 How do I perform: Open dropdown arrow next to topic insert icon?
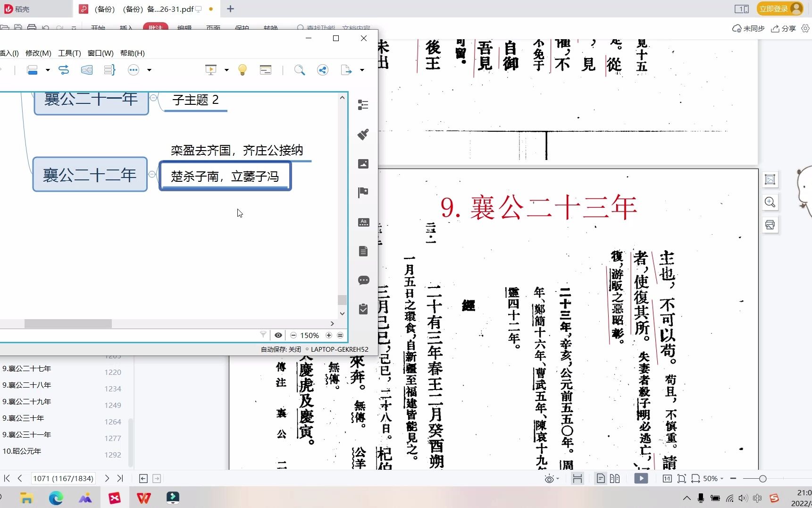point(48,70)
